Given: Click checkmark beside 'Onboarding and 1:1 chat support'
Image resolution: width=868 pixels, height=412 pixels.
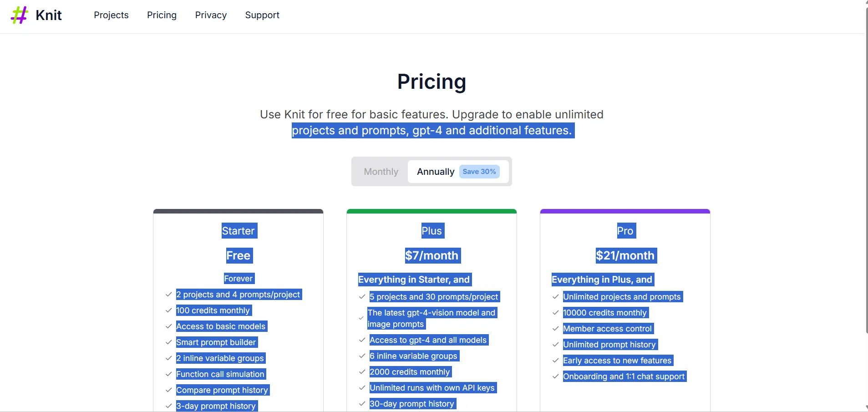Looking at the screenshot, I should click(556, 376).
